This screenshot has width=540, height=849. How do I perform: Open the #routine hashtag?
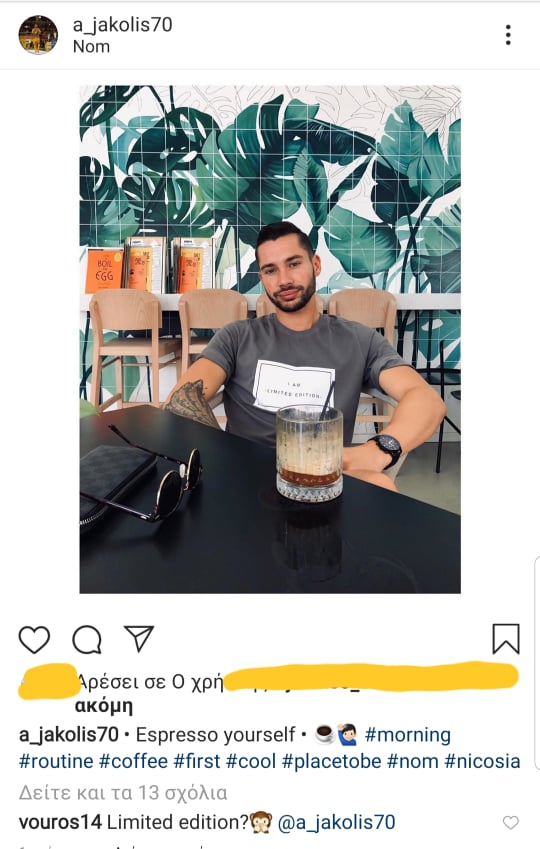56,761
